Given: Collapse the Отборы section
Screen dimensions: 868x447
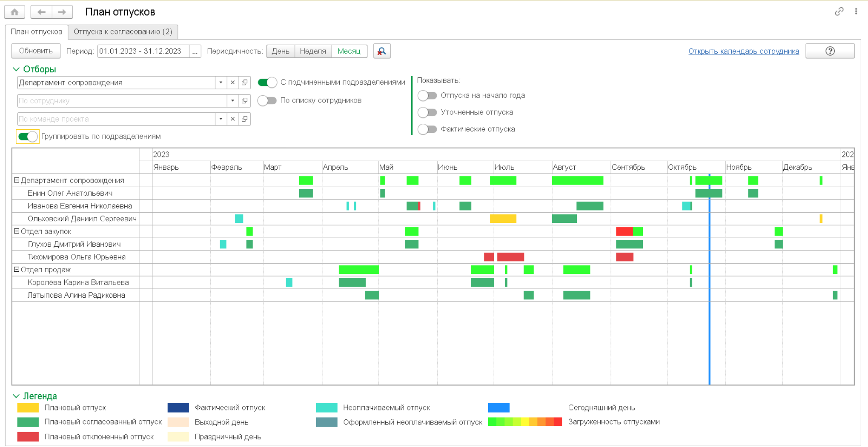Looking at the screenshot, I should (16, 69).
